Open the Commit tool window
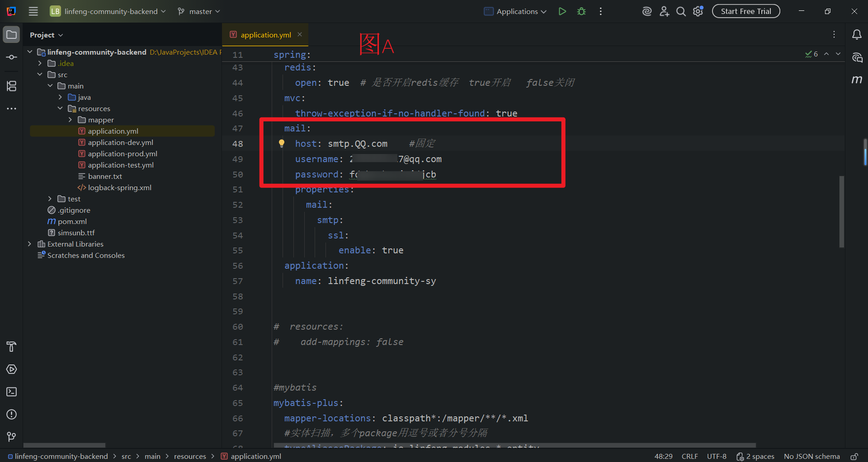Viewport: 868px width, 462px height. [x=11, y=57]
